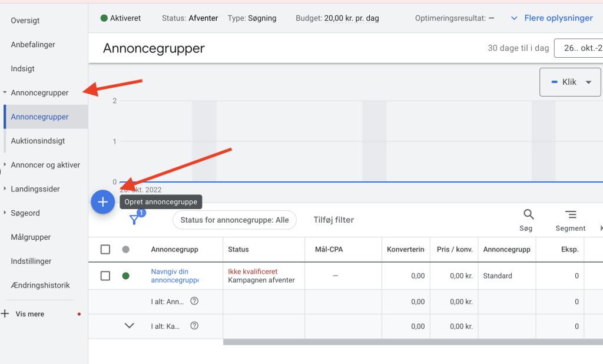The width and height of the screenshot is (603, 364).
Task: Open the Søgeord section in the sidebar
Action: coord(25,213)
